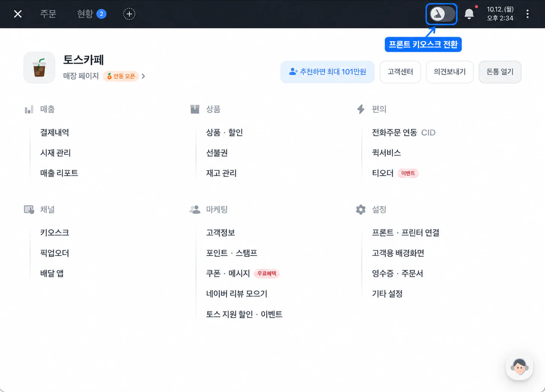This screenshot has height=392, width=545.
Task: Click the 채널 screen icon
Action: pos(29,209)
